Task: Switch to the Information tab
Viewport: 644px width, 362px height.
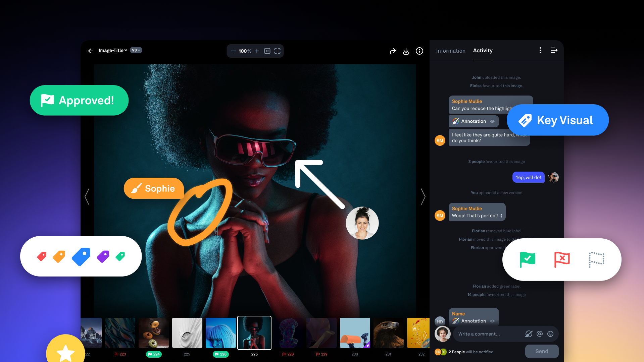Action: tap(451, 51)
